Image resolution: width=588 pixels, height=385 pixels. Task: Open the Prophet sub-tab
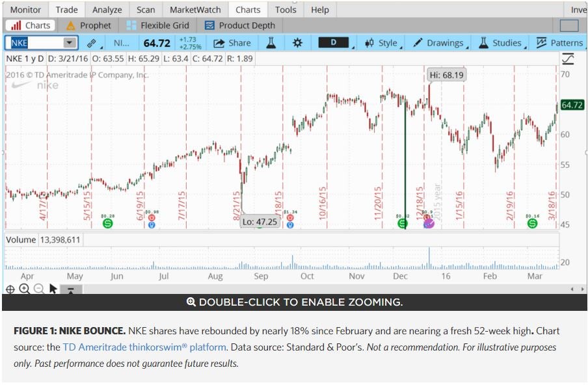pos(88,25)
